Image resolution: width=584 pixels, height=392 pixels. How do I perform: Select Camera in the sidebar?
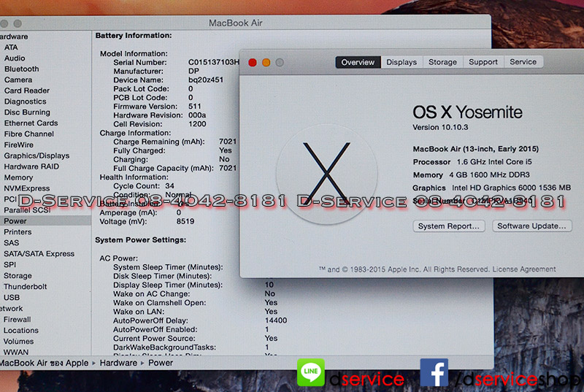18,80
